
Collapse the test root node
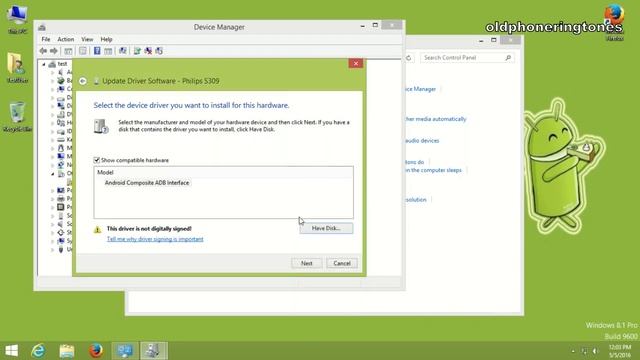pos(44,64)
